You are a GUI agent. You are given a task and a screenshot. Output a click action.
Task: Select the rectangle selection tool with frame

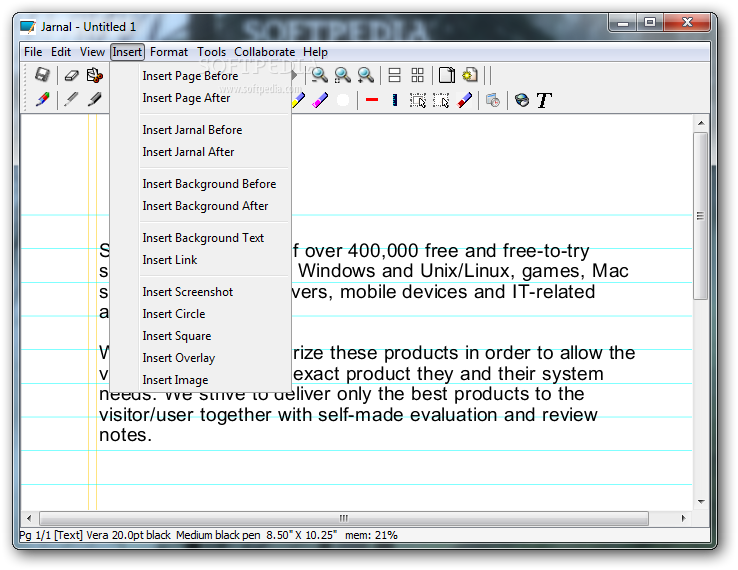point(417,100)
